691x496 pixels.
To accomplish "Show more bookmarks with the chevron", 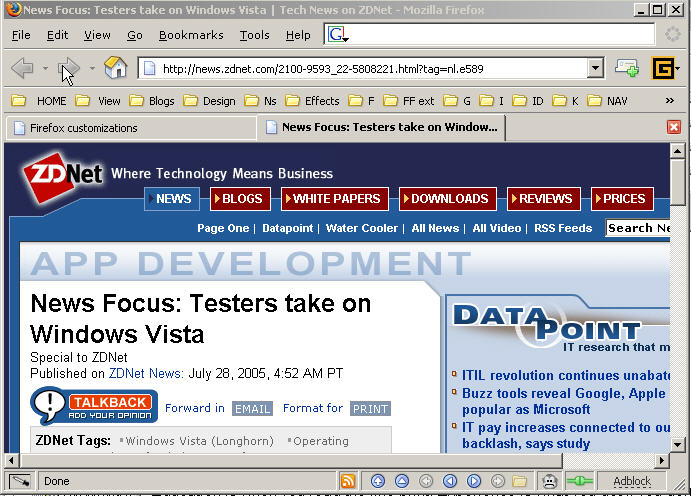I will (670, 100).
